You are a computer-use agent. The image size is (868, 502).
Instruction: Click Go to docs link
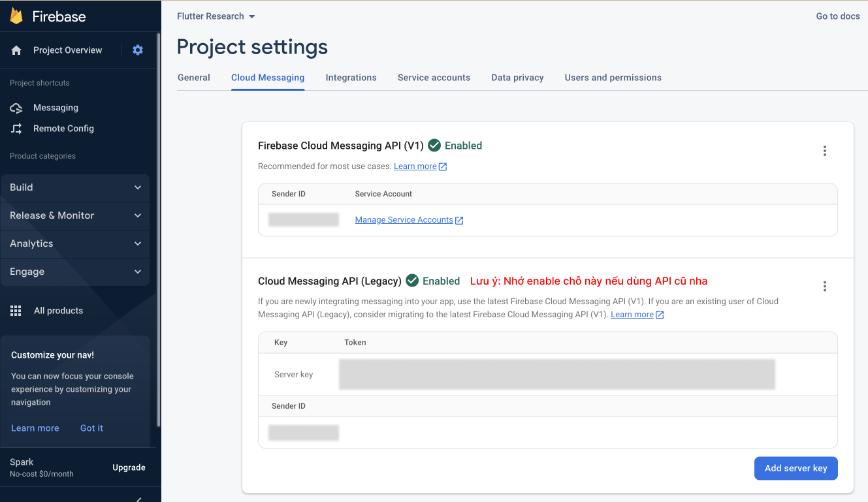(837, 16)
